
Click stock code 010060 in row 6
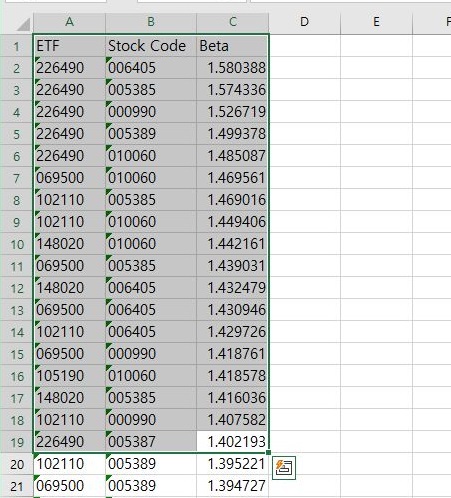click(151, 156)
